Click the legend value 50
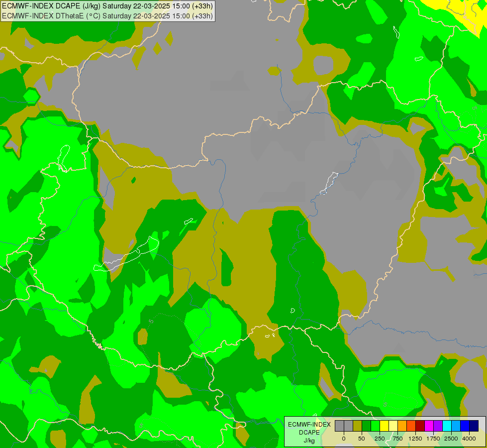This screenshot has width=487, height=448. click(362, 439)
